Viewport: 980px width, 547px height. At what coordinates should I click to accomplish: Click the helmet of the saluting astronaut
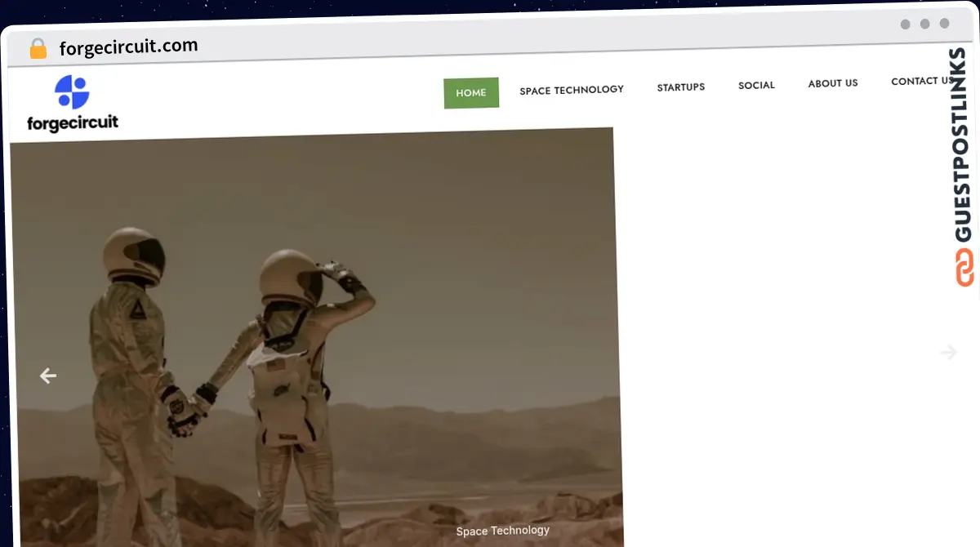(x=291, y=278)
